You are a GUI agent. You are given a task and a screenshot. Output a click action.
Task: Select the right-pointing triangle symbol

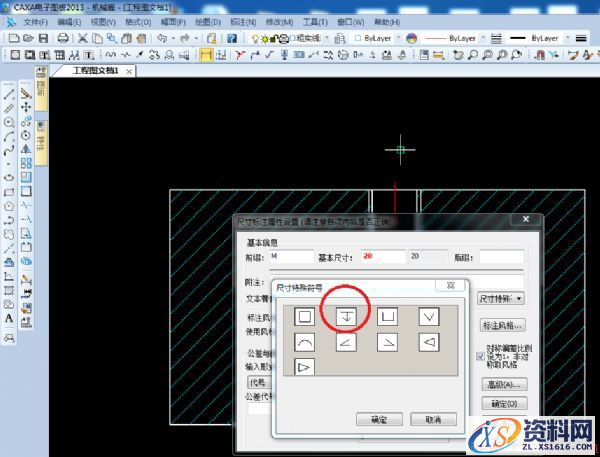tap(305, 367)
